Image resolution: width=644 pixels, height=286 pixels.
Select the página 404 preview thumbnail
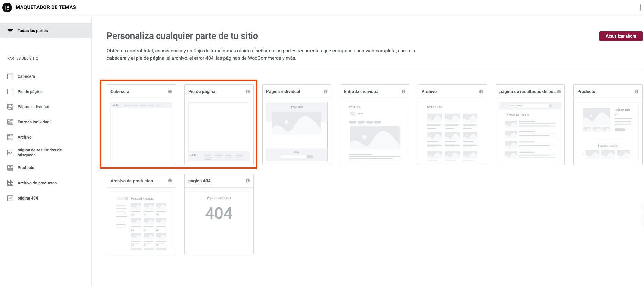(219, 221)
